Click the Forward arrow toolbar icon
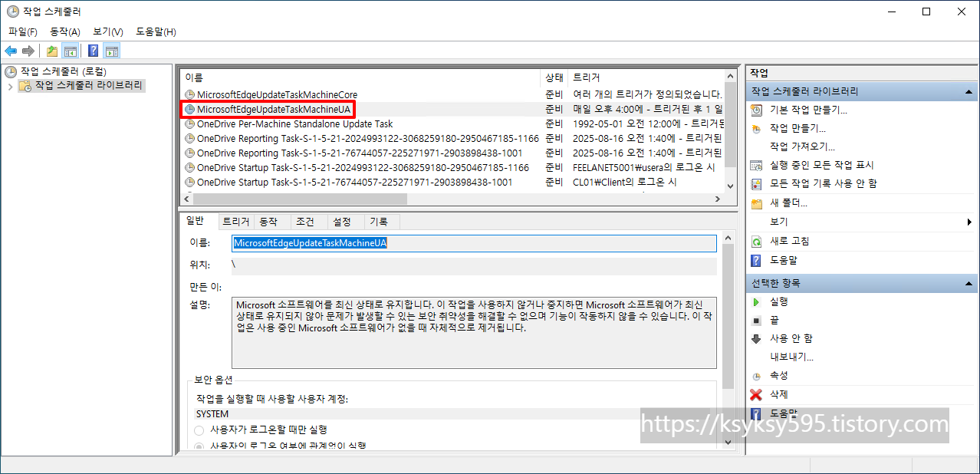This screenshot has width=980, height=474. click(28, 51)
